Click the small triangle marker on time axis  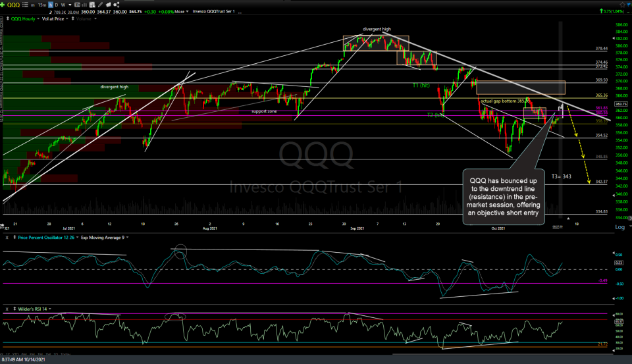click(x=568, y=219)
